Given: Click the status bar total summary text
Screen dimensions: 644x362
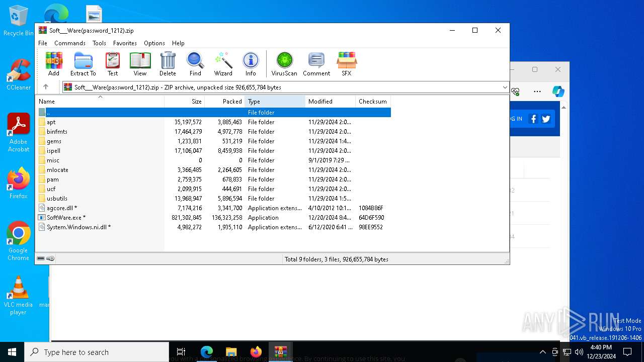Looking at the screenshot, I should (x=337, y=259).
